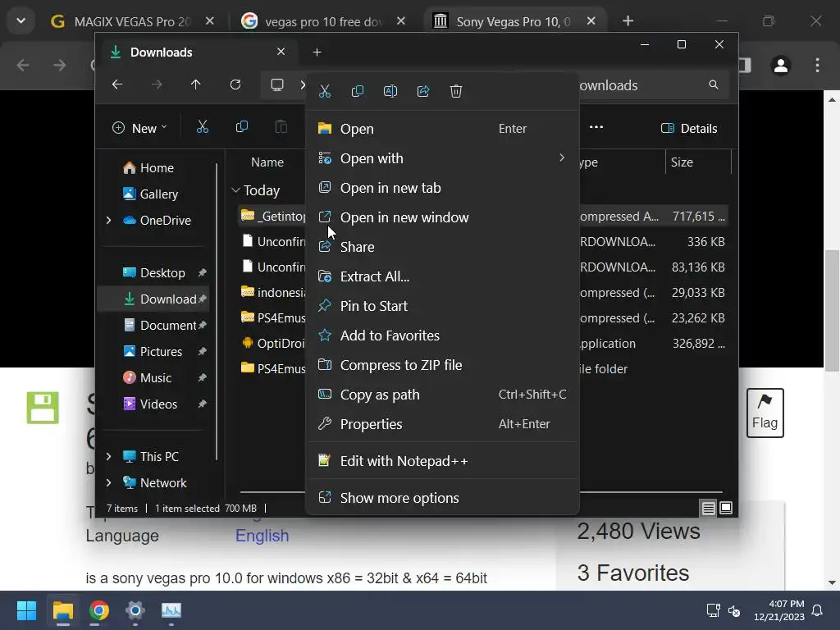Viewport: 840px width, 630px height.
Task: Click the Rename icon in context menu
Action: click(x=390, y=91)
